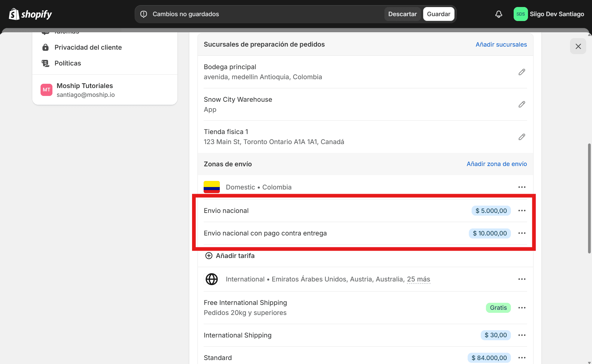
Task: Click the Domestic • Colombia zone label
Action: (x=259, y=187)
